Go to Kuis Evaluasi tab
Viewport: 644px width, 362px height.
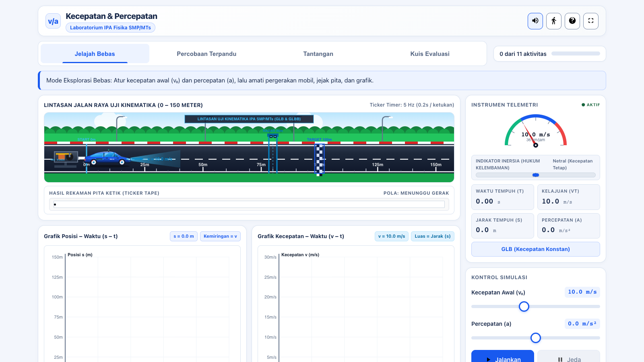point(430,53)
